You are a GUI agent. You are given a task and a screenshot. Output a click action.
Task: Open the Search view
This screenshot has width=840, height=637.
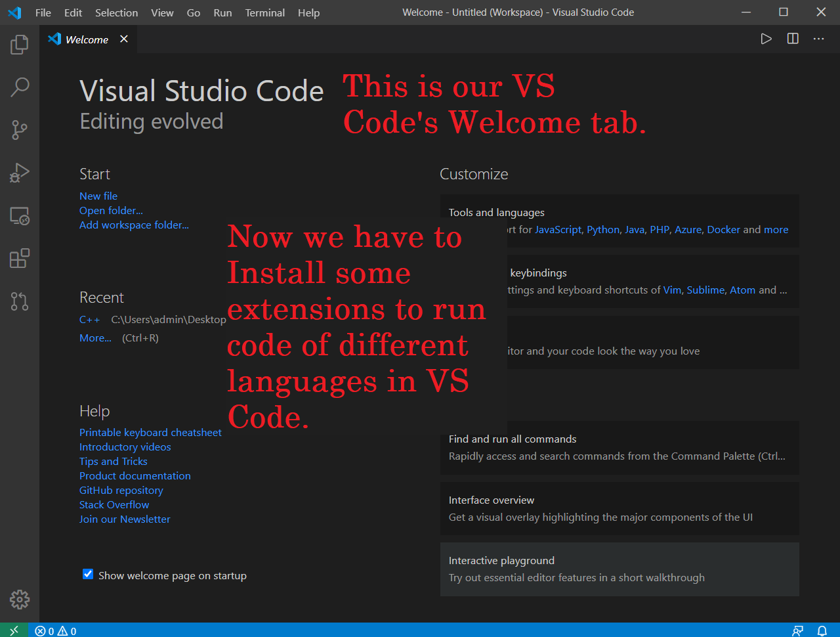pos(19,87)
